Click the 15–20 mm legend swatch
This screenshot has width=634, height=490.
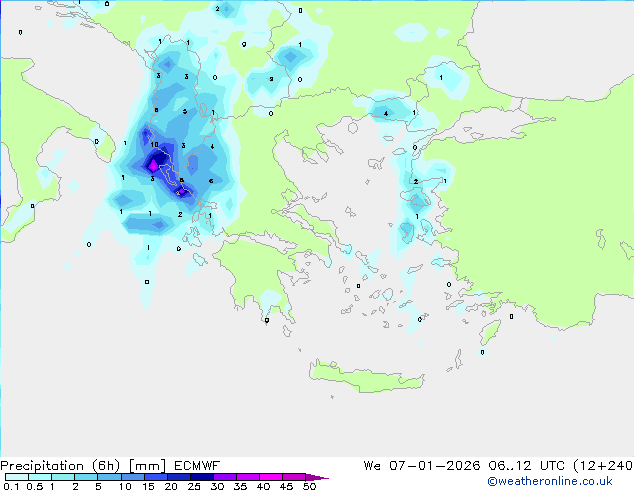(155, 477)
